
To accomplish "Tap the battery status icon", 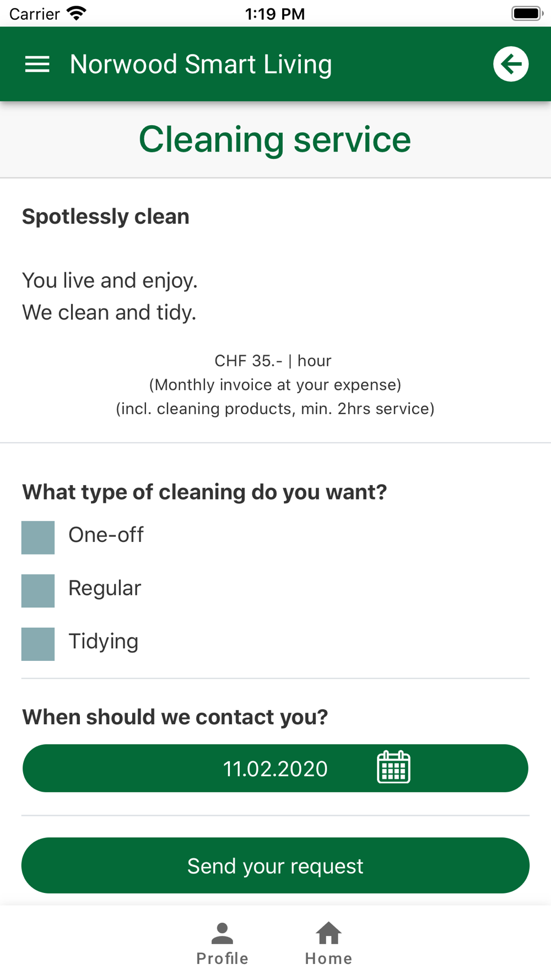I will click(x=527, y=13).
